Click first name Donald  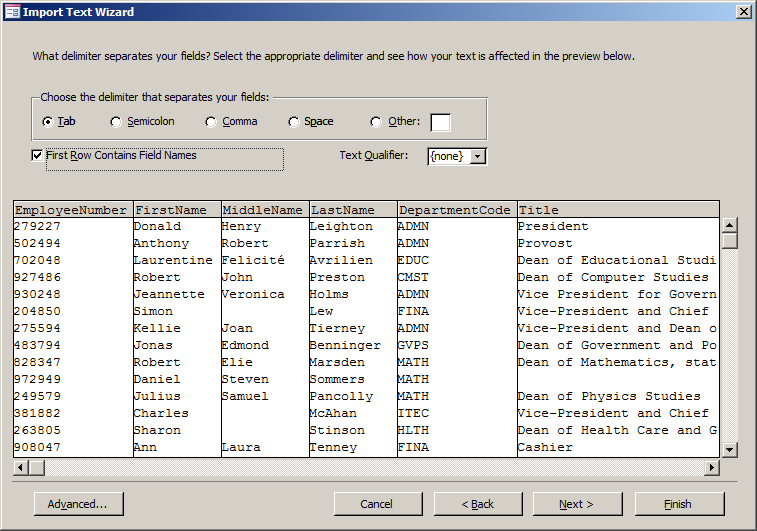[x=157, y=226]
